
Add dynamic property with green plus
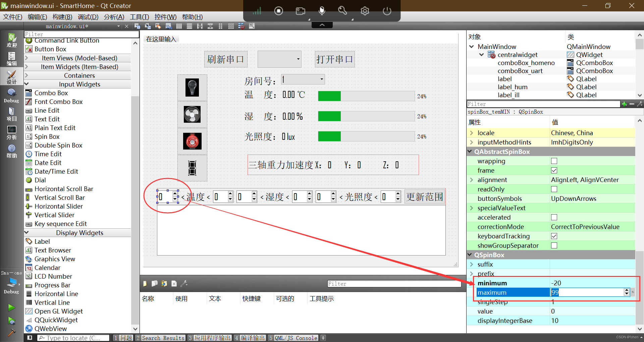(x=624, y=104)
